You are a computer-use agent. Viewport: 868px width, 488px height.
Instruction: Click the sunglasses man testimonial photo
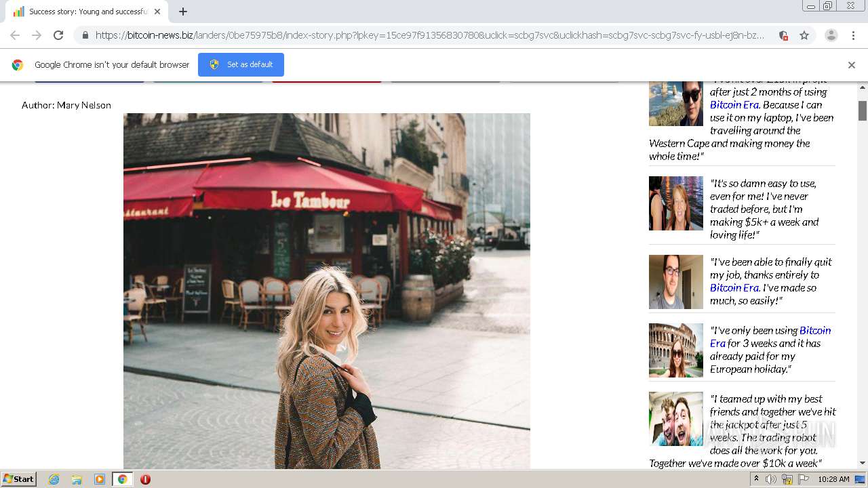coord(676,103)
